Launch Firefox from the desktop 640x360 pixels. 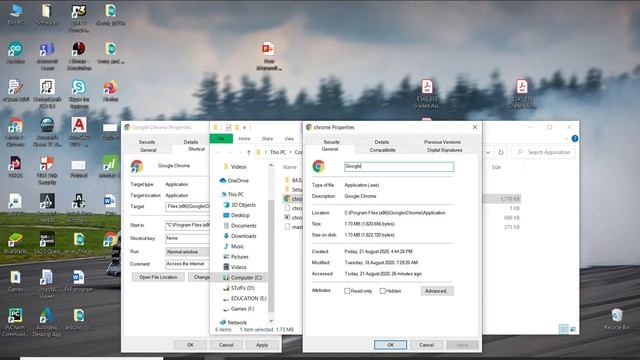[x=110, y=91]
